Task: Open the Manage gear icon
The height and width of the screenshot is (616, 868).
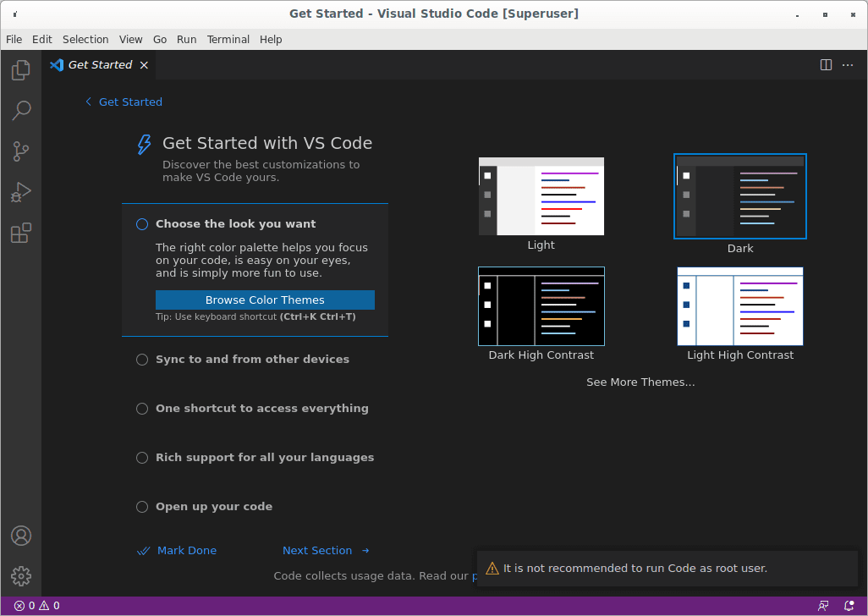Action: click(x=21, y=576)
